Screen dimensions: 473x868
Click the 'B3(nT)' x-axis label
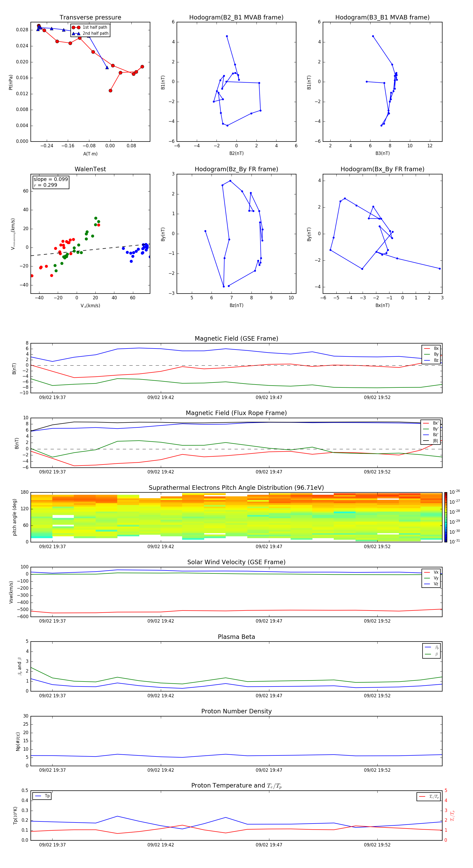coord(382,153)
